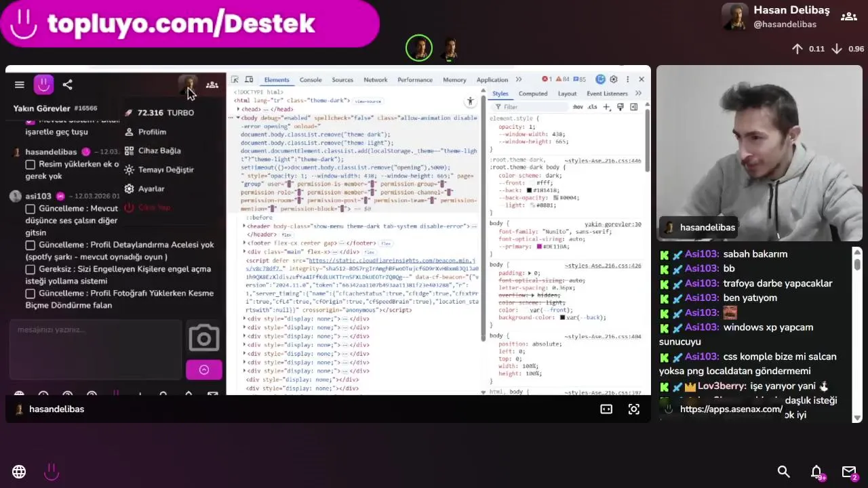This screenshot has height=488, width=868.
Task: Open Ayarlar from profile menu
Action: tap(151, 188)
